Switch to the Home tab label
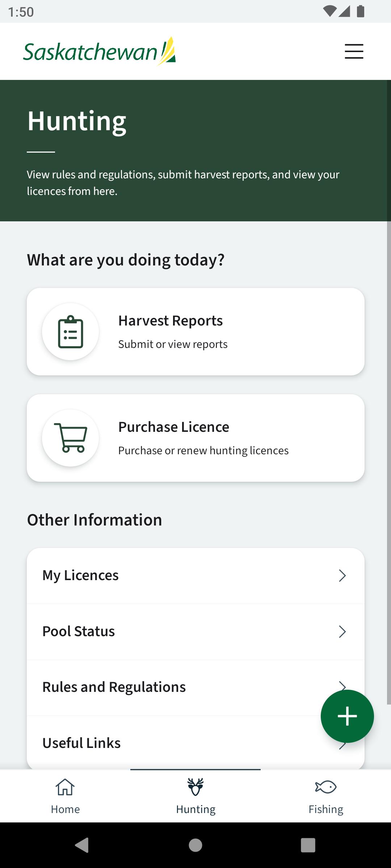Viewport: 391px width, 868px height. [x=65, y=809]
